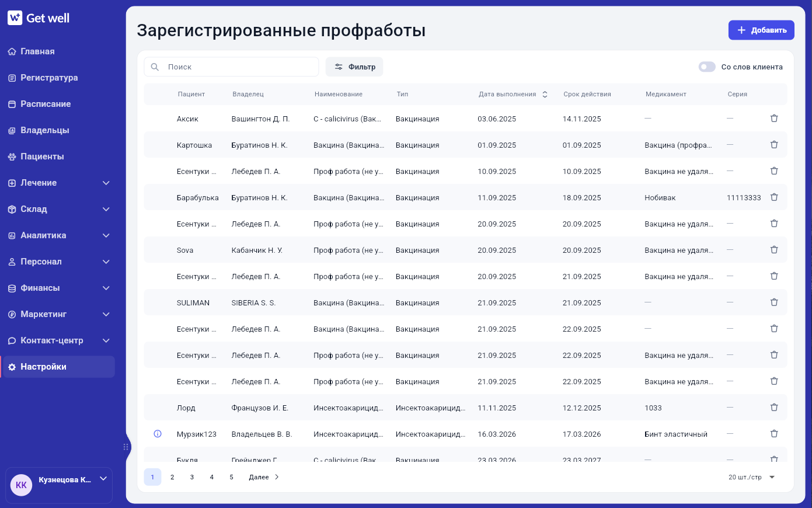Sort by Дата выполнения column arrows

(x=545, y=94)
